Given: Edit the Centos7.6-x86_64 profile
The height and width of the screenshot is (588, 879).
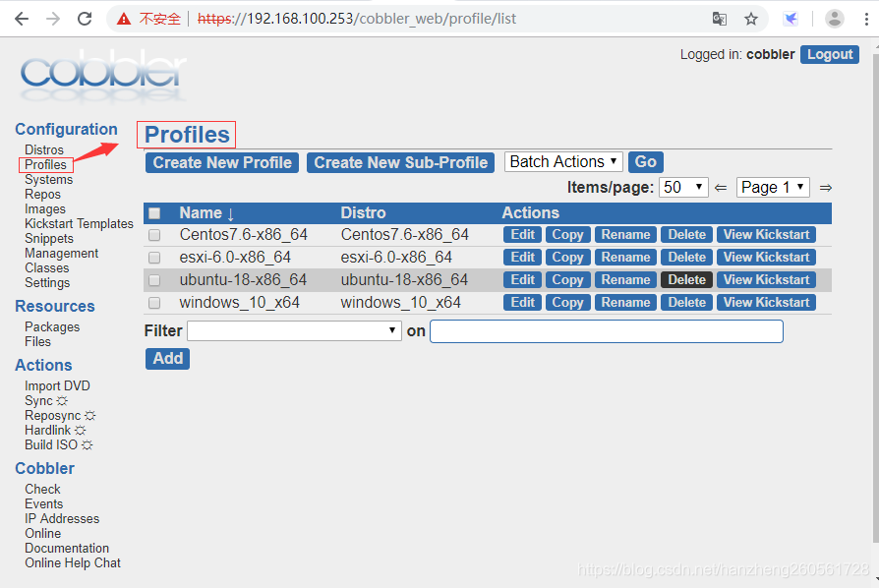Looking at the screenshot, I should [x=522, y=235].
